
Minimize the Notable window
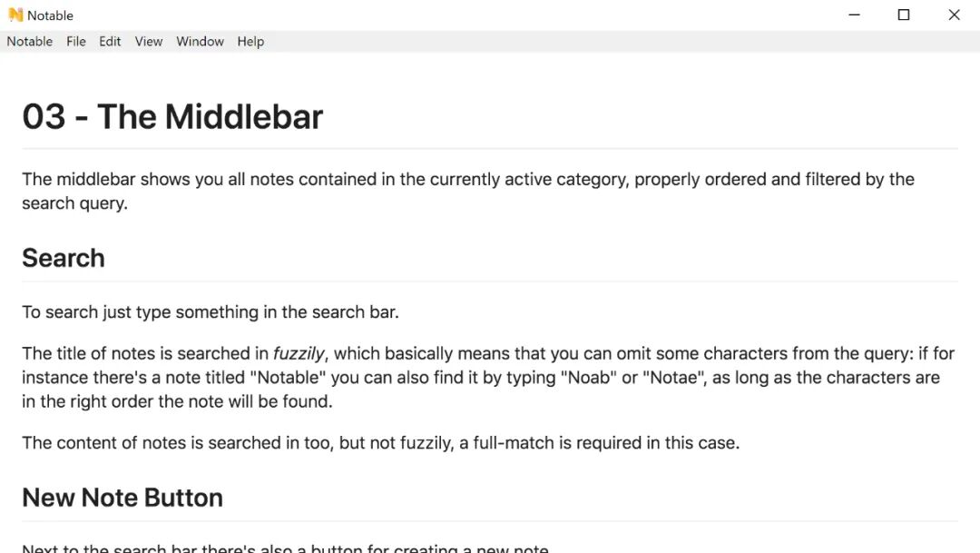click(x=855, y=15)
